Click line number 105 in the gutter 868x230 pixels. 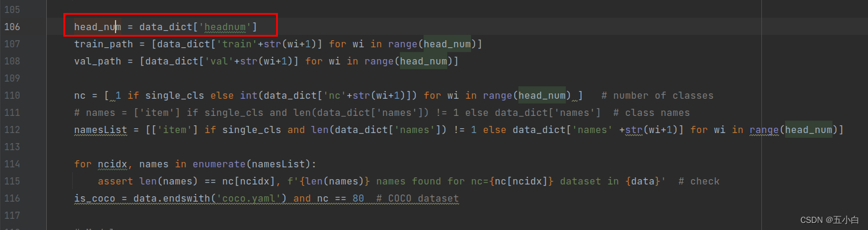coord(12,9)
